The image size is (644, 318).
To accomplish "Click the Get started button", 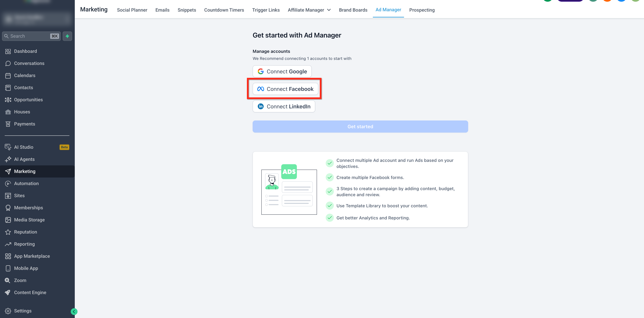I will [360, 127].
